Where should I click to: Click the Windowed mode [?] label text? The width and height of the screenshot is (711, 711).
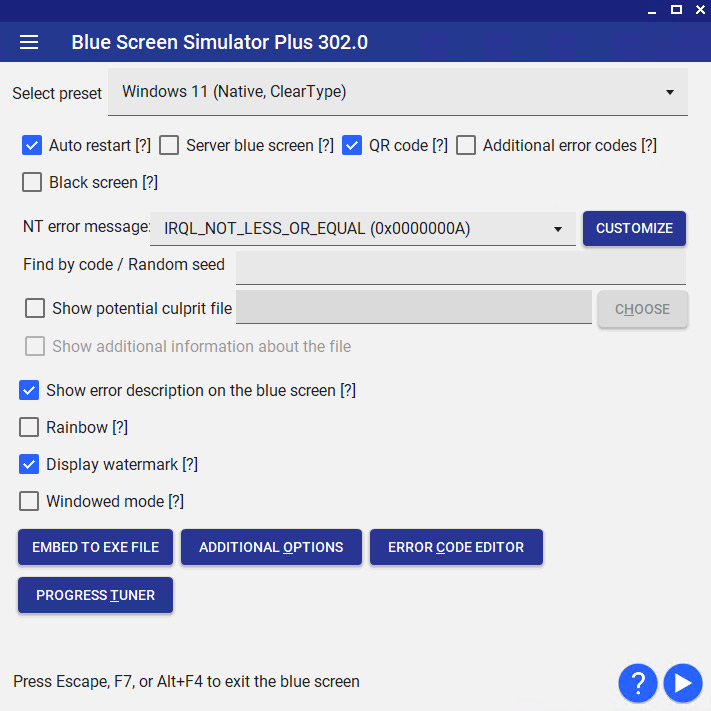click(x=115, y=502)
